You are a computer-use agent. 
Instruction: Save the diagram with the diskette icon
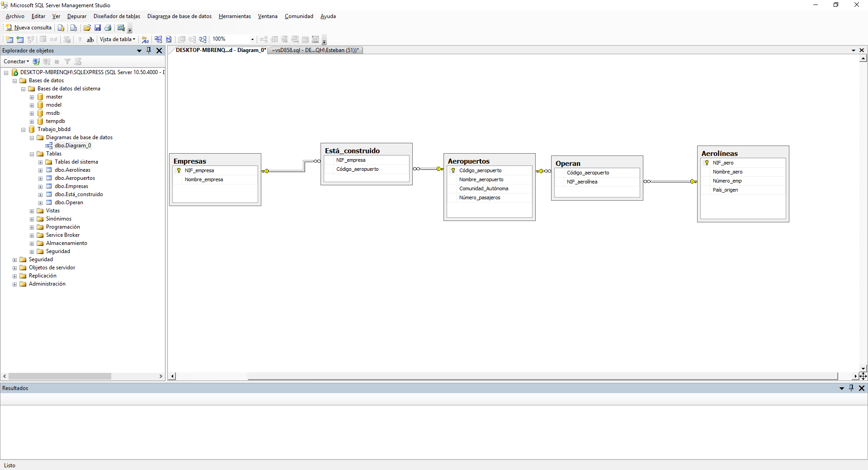coord(98,28)
